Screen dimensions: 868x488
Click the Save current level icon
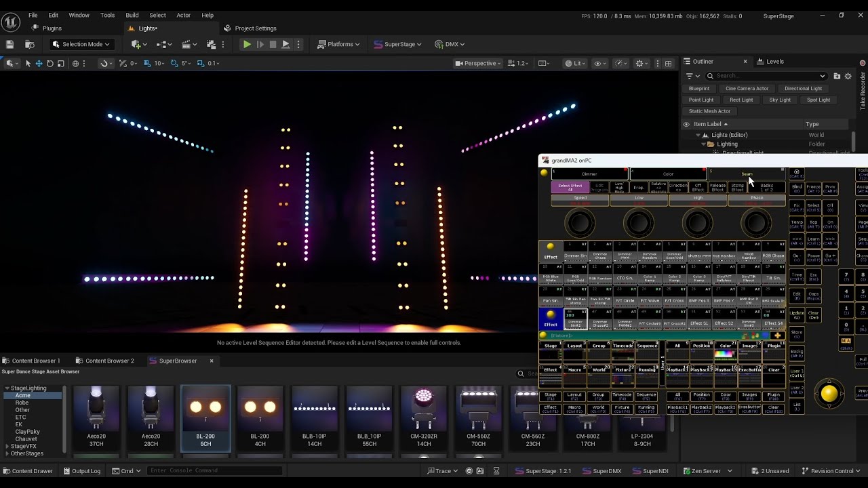point(9,44)
